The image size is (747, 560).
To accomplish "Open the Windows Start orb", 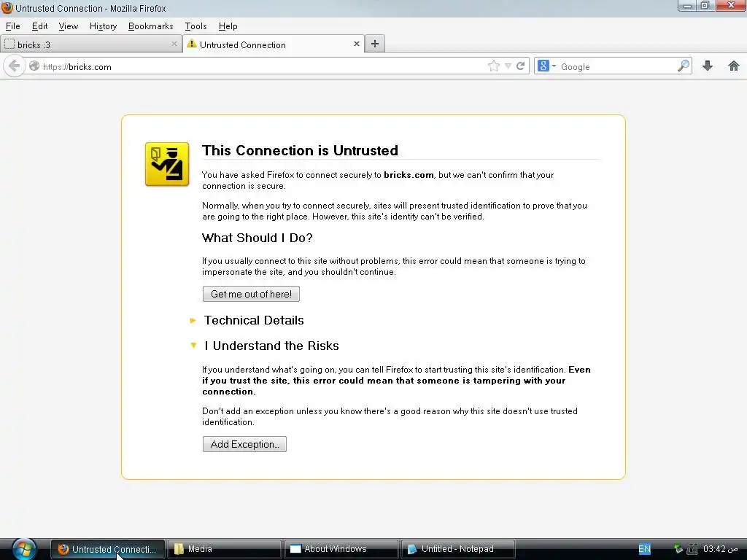I will [x=24, y=549].
